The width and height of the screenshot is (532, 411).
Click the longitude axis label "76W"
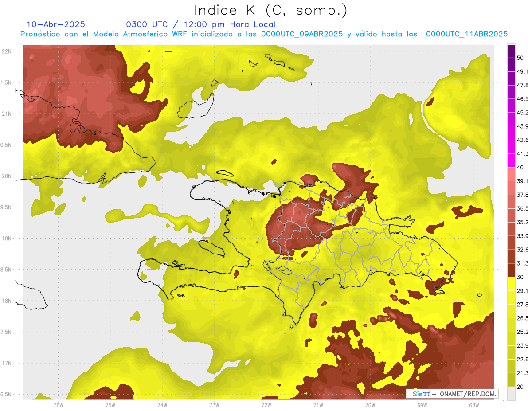[x=58, y=405]
